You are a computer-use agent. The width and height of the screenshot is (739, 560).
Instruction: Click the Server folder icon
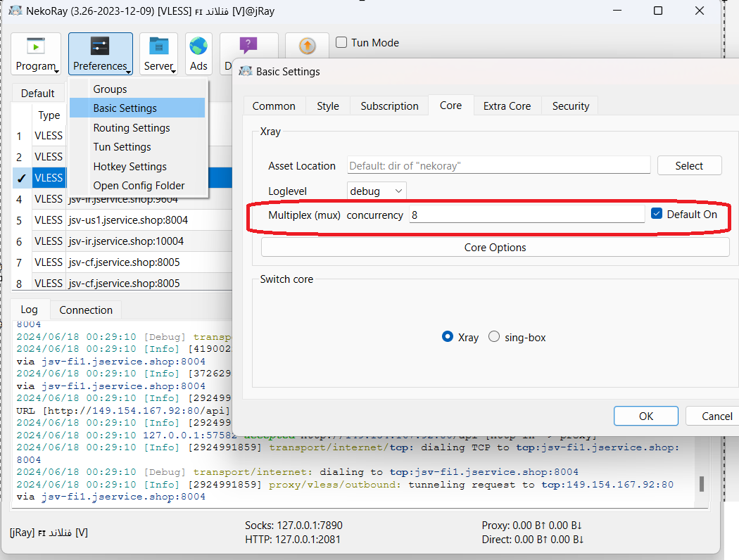tap(158, 47)
